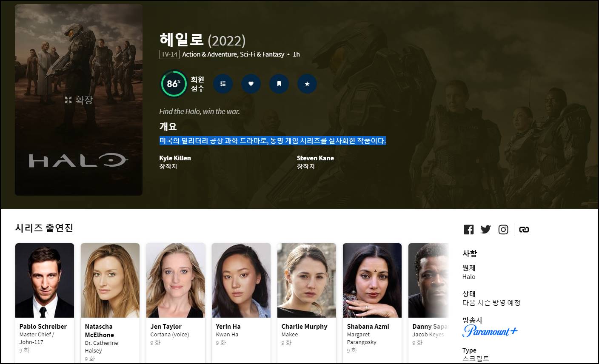Click the 'Master Chief / John-117' character text

click(x=37, y=338)
